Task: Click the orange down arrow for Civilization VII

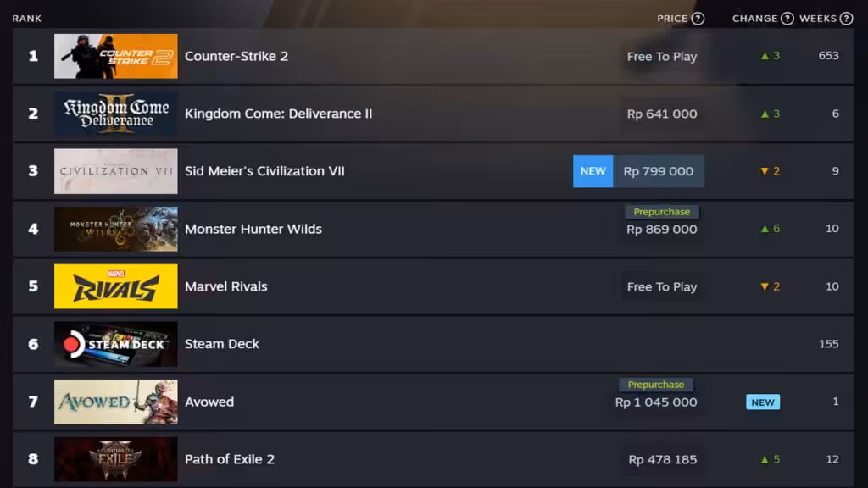Action: coord(765,171)
